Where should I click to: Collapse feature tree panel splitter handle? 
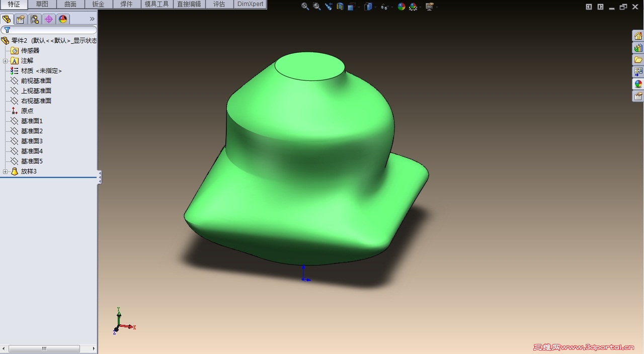tap(100, 177)
